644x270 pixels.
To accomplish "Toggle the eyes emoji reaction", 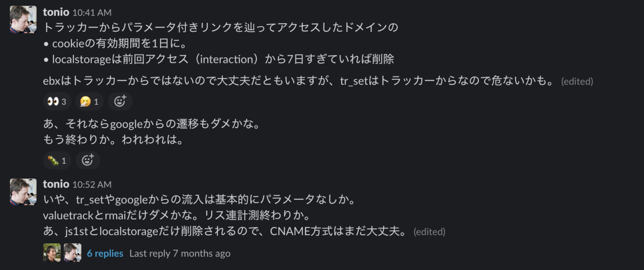I will click(57, 102).
